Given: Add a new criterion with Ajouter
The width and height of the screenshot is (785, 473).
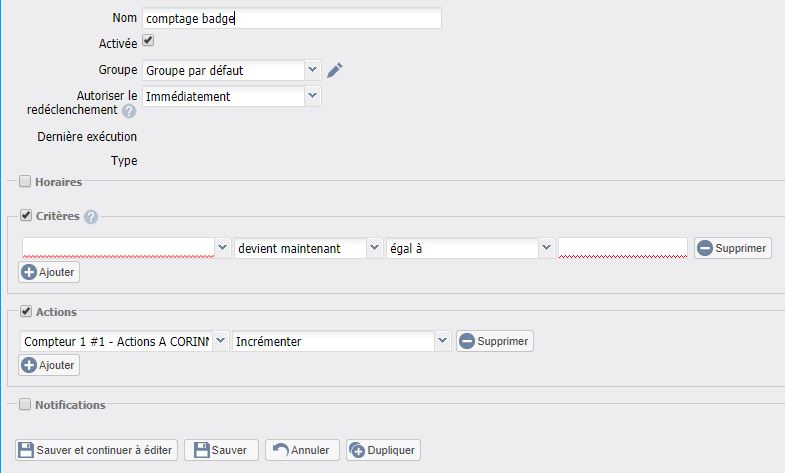Looking at the screenshot, I should (49, 272).
